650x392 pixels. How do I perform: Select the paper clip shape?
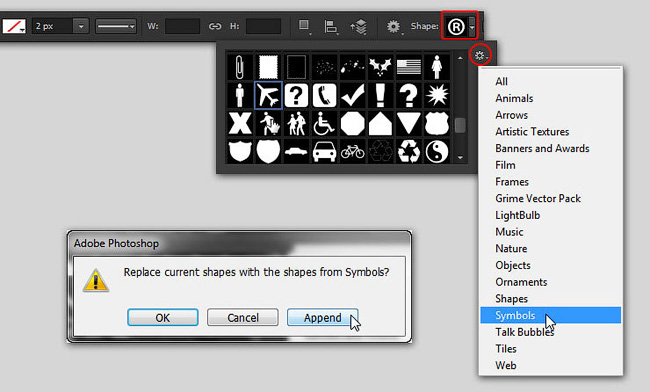240,67
